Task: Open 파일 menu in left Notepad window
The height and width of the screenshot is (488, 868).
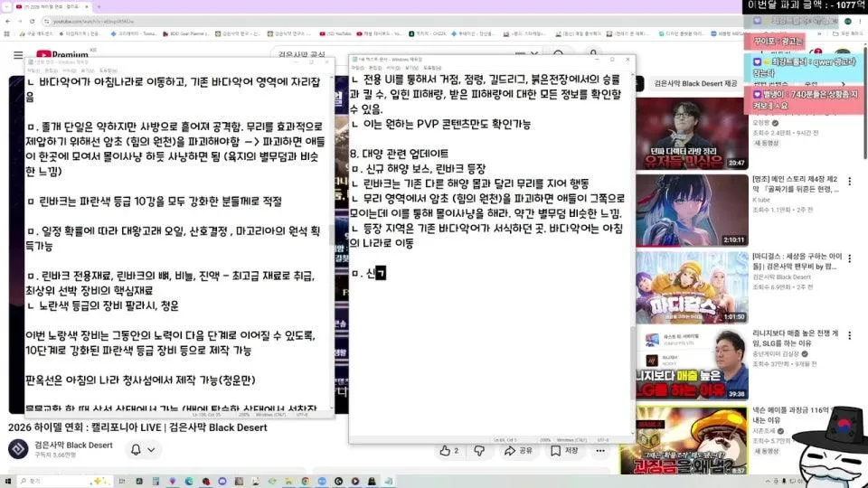Action: tap(33, 70)
